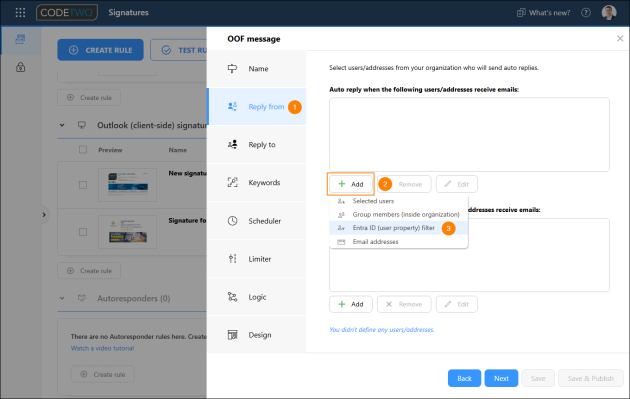Select the Reply from step

click(x=257, y=106)
